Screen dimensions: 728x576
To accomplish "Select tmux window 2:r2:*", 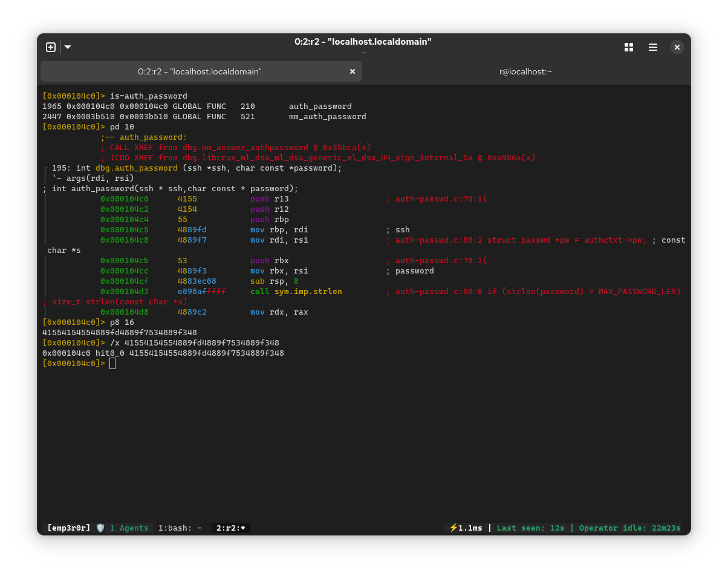I will [x=231, y=528].
